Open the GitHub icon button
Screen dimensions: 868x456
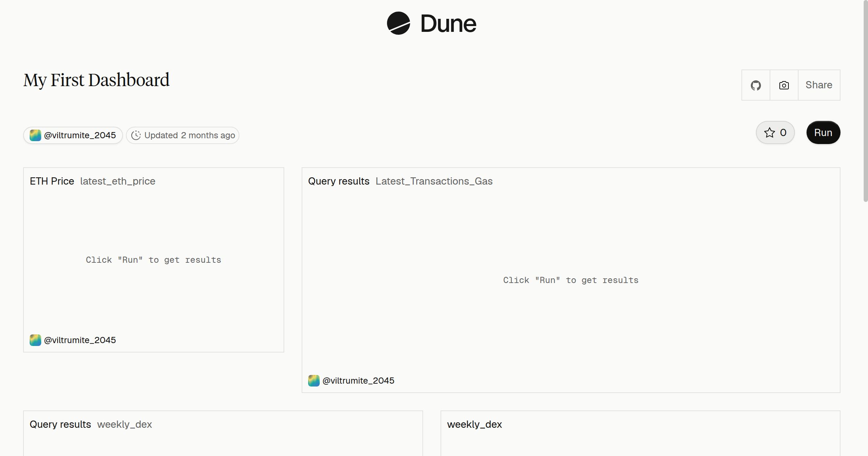[x=756, y=85]
